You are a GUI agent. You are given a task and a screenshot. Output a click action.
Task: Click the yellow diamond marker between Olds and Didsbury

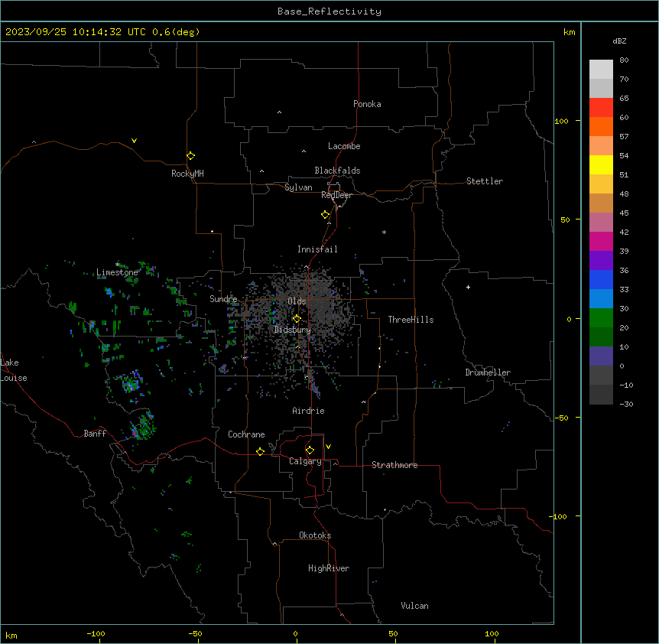point(297,319)
